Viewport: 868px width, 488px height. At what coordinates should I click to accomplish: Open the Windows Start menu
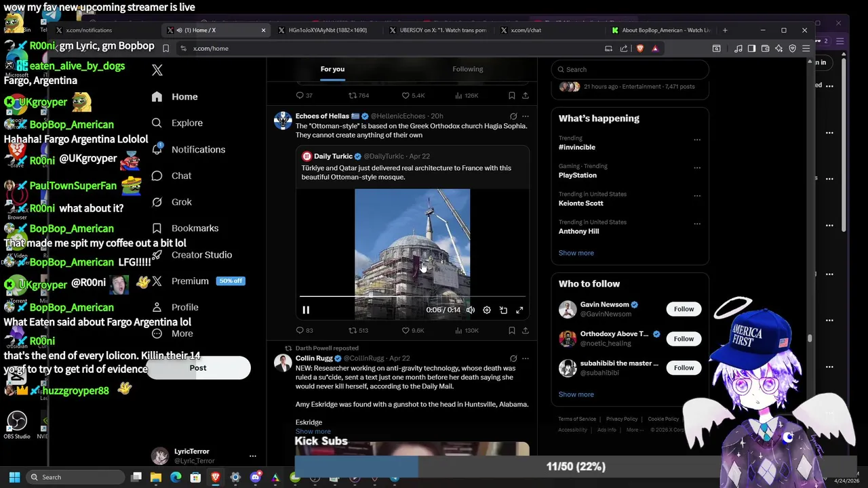point(14,477)
